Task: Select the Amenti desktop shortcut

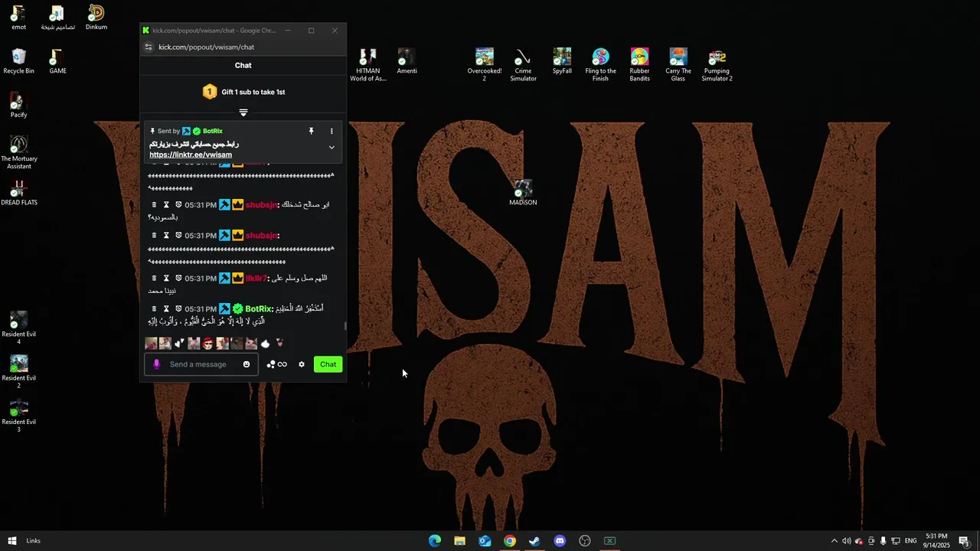Action: (x=407, y=62)
